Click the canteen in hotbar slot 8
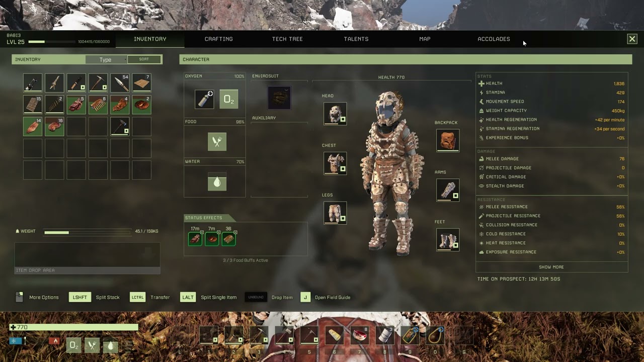This screenshot has height=362, width=644. pyautogui.click(x=385, y=335)
